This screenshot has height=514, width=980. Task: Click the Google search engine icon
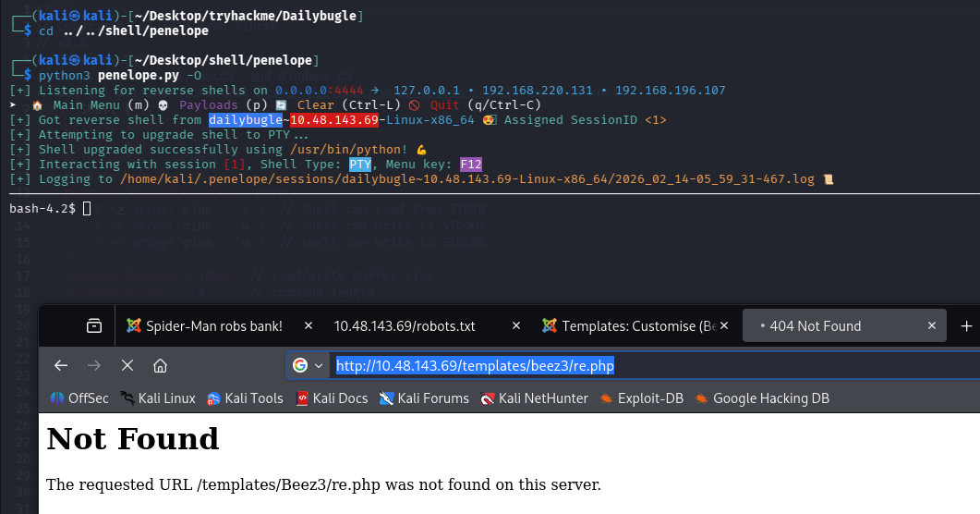pyautogui.click(x=300, y=365)
